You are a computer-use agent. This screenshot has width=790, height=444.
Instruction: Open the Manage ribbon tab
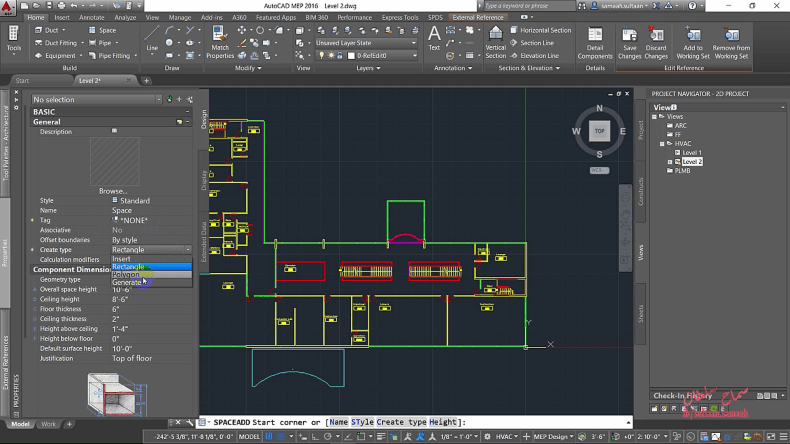point(179,18)
